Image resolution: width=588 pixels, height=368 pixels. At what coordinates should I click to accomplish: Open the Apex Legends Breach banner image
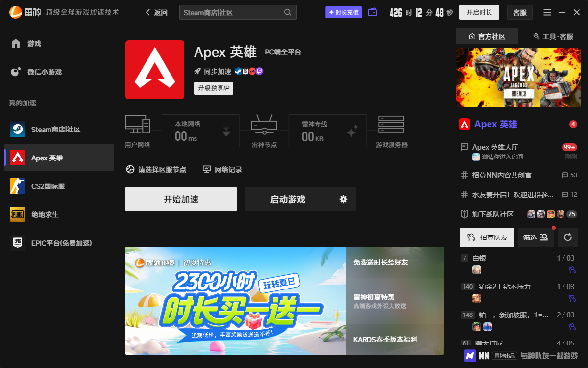pyautogui.click(x=519, y=77)
